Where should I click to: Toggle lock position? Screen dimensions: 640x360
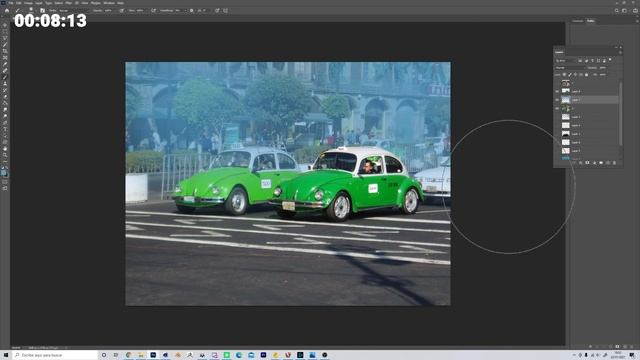[575, 74]
